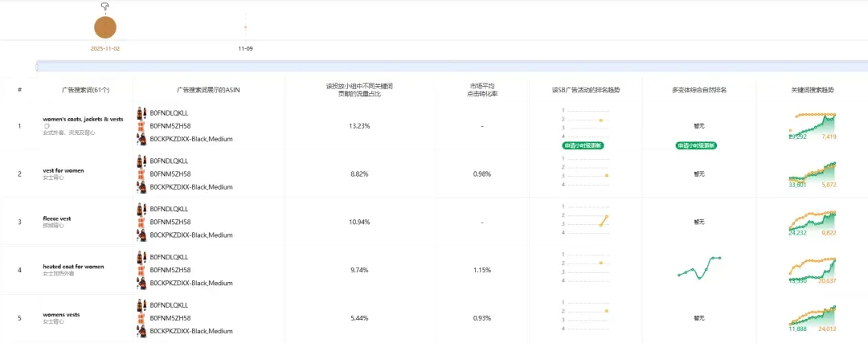Click the 该SB广告活动的排名趋势 column header
Screen dimensions: 868x343
click(x=586, y=90)
